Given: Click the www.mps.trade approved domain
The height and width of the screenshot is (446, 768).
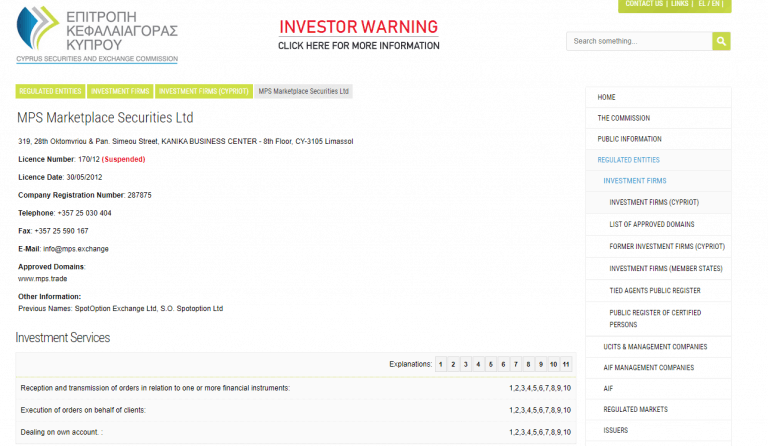Looking at the screenshot, I should pos(43,279).
